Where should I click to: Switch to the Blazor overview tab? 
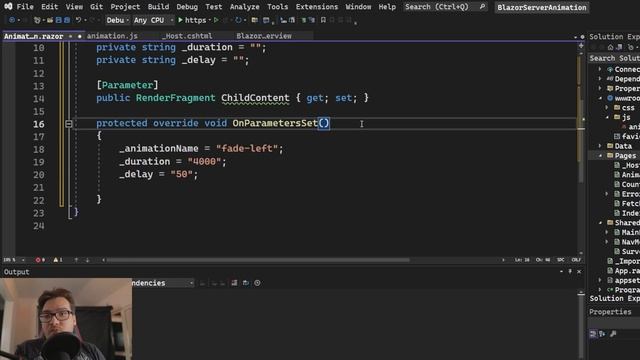tap(264, 36)
